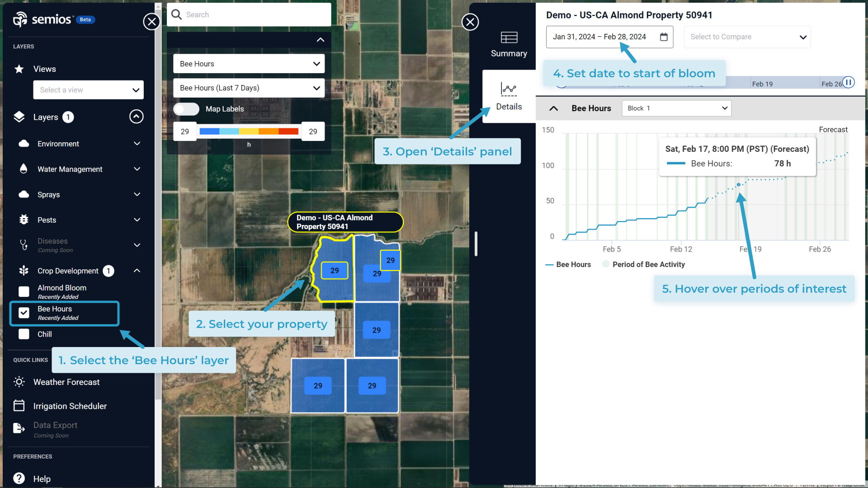Click the bee hours color gradient bar

pyautogui.click(x=249, y=131)
